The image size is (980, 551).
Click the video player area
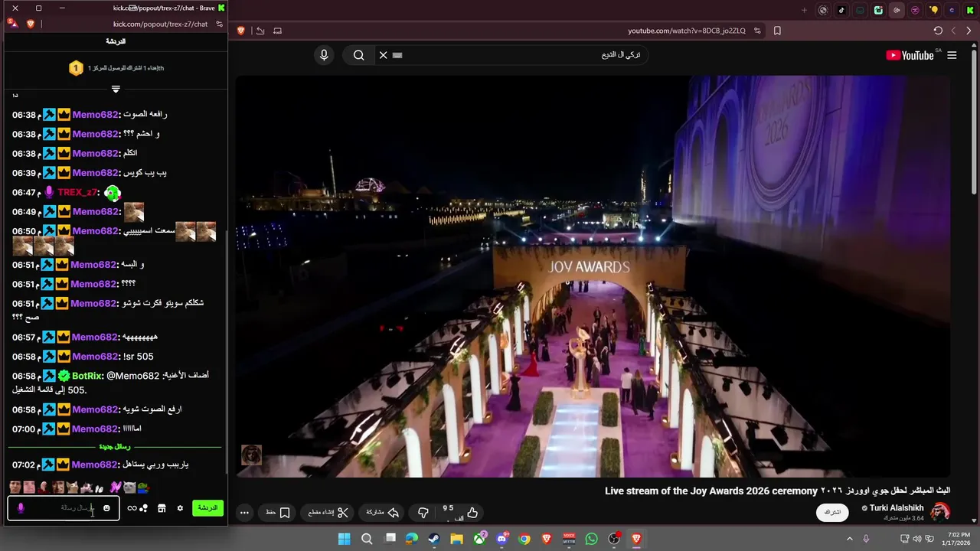592,276
